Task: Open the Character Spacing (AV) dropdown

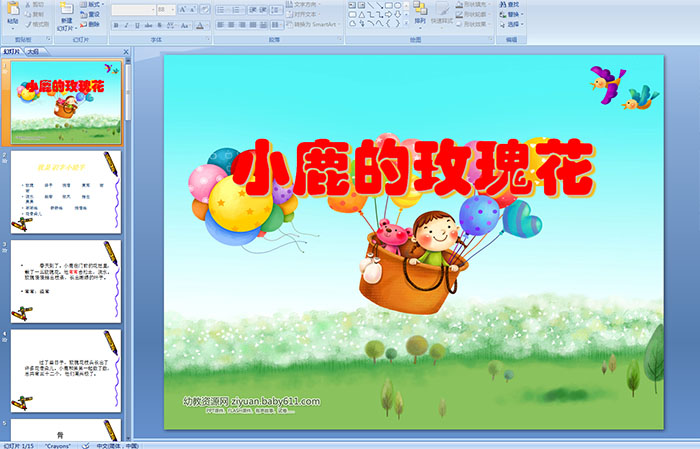Action: (x=171, y=25)
